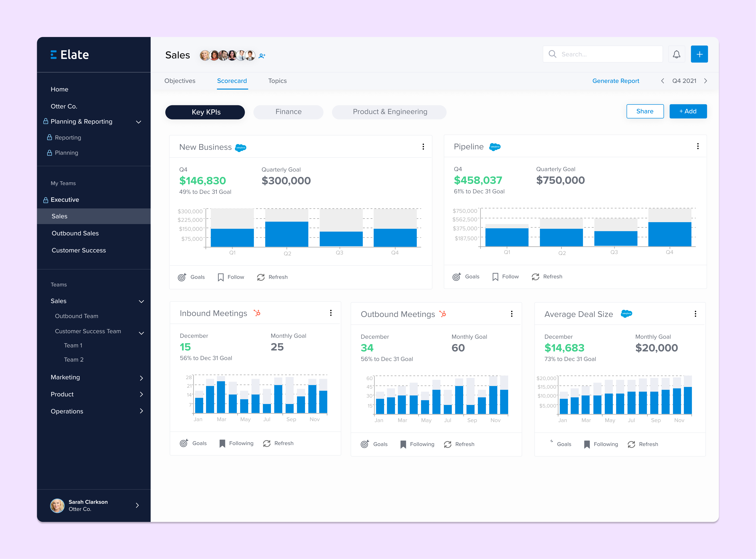The height and width of the screenshot is (559, 756).
Task: Click the notifications bell icon
Action: [x=677, y=54]
